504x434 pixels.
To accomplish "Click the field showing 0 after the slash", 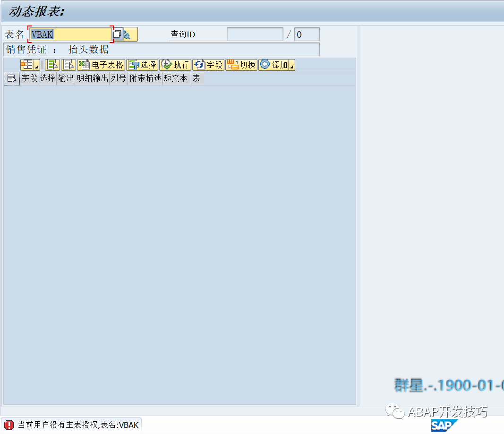I will (x=307, y=34).
